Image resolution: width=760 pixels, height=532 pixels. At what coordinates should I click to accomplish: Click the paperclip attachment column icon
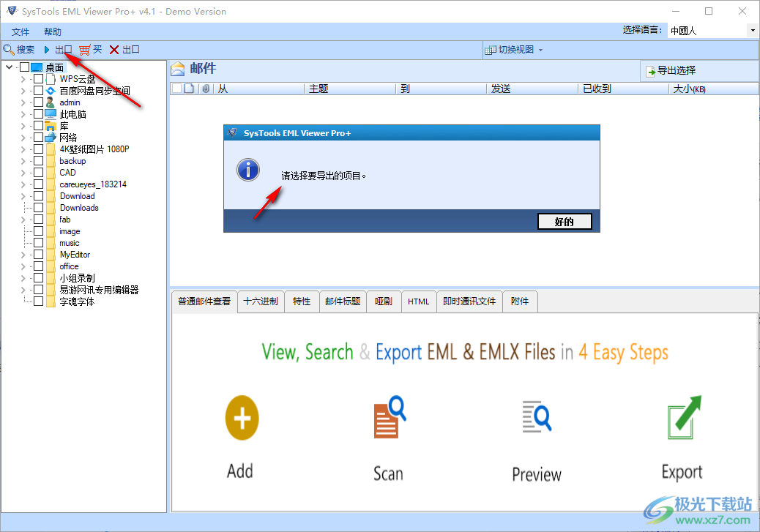(x=206, y=89)
